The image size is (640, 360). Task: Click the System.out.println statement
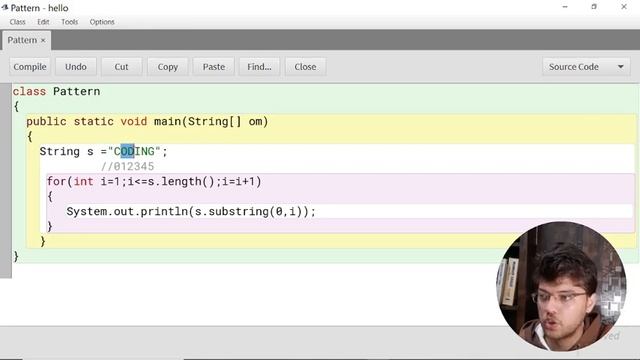(191, 211)
